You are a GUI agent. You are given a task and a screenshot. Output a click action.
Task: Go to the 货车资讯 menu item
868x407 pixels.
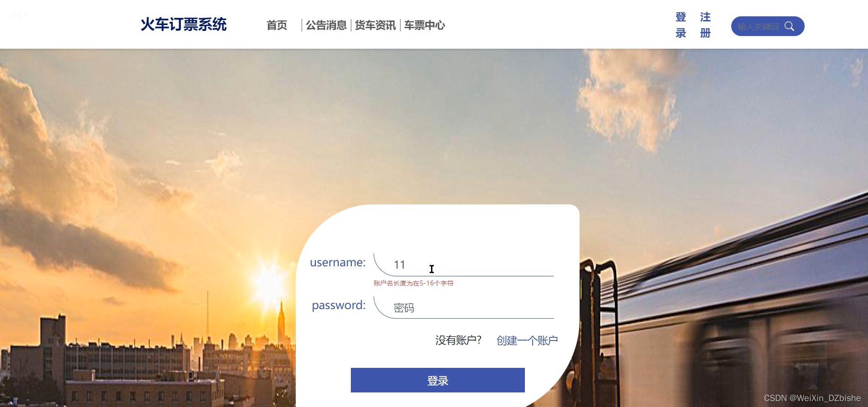(x=375, y=25)
